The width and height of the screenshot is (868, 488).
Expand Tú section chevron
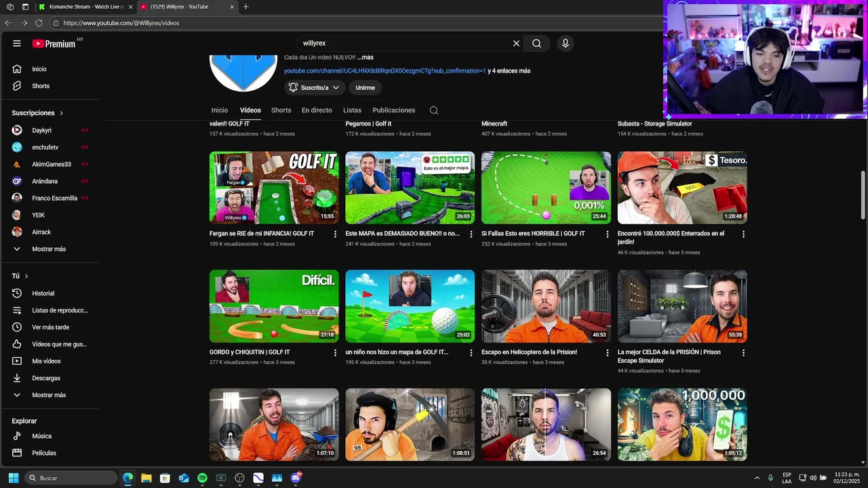[x=26, y=276]
